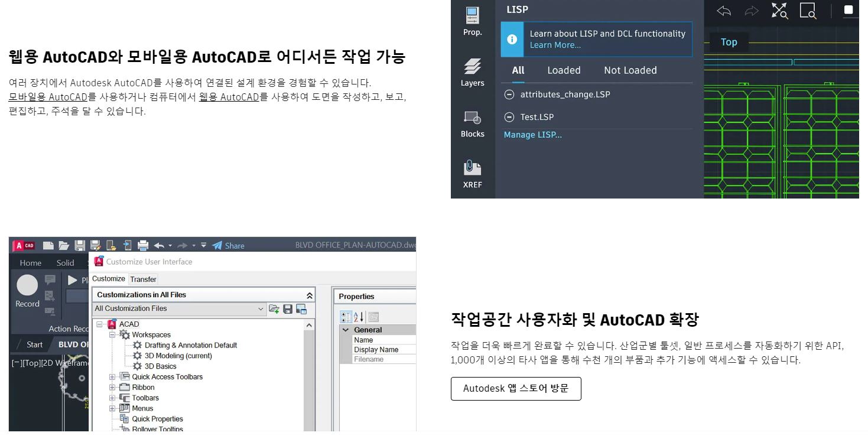Click the Share button in AutoCAD title bar
The width and height of the screenshot is (868, 439).
click(228, 246)
